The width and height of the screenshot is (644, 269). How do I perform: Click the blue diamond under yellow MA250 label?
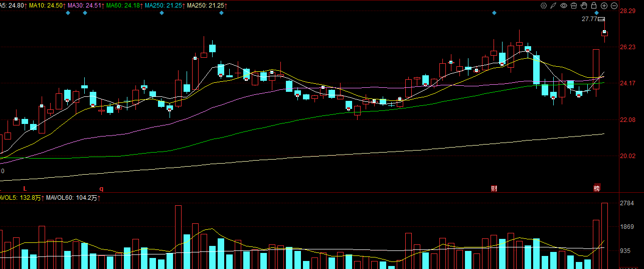pyautogui.click(x=221, y=13)
